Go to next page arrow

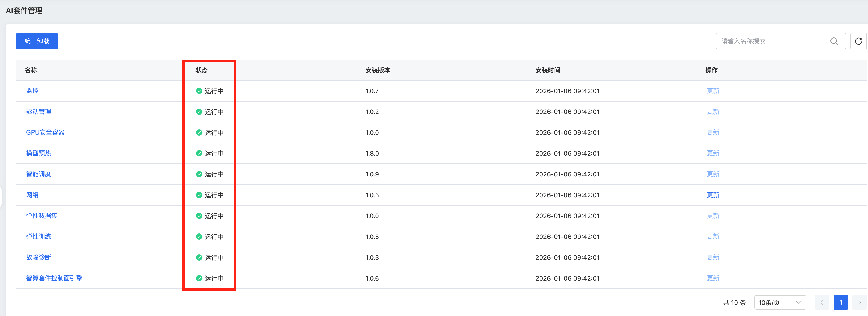point(859,302)
